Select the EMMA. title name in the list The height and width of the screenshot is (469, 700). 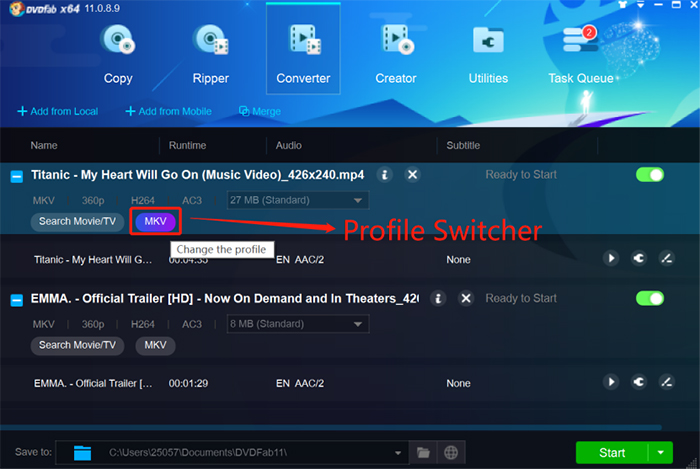click(x=93, y=383)
